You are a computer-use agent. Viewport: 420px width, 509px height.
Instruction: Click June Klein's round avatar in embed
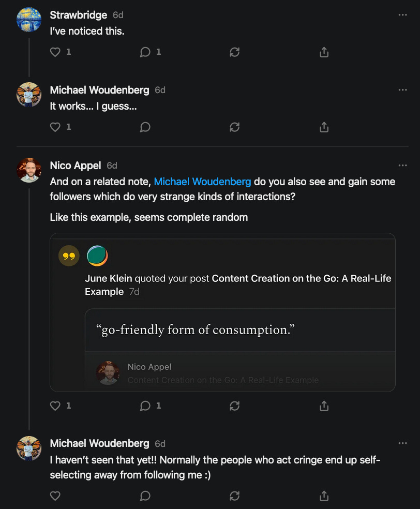pos(97,256)
